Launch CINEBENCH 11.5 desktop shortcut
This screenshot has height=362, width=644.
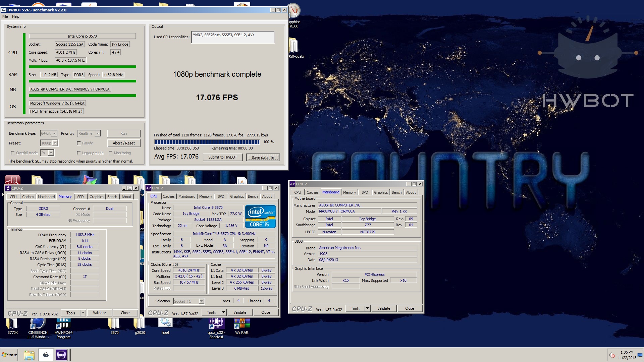(x=38, y=328)
